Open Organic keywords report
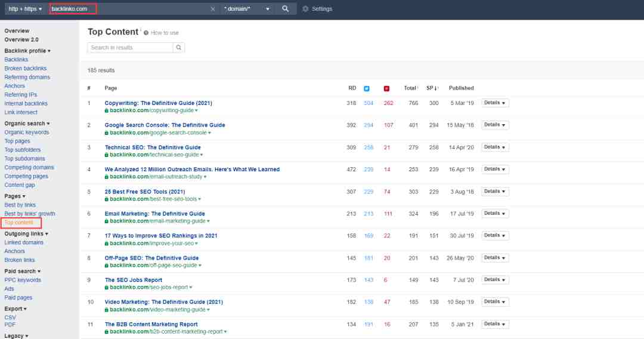644x339 pixels. tap(27, 132)
